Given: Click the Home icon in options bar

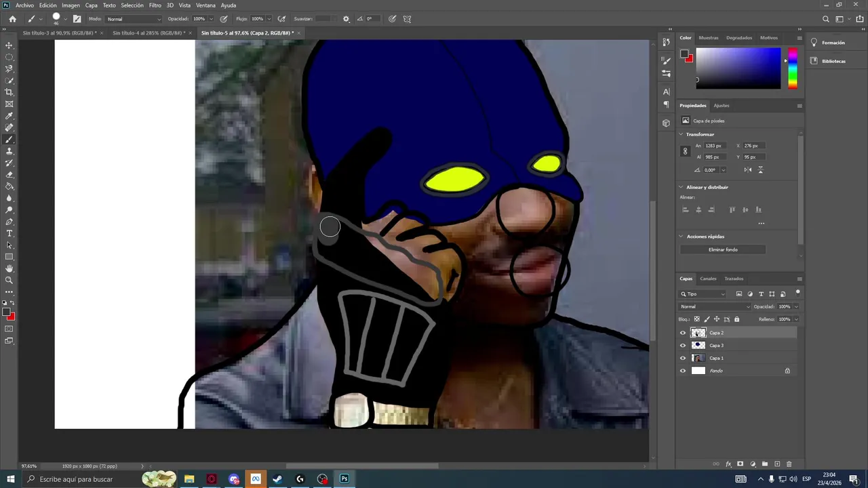Looking at the screenshot, I should pos(12,19).
